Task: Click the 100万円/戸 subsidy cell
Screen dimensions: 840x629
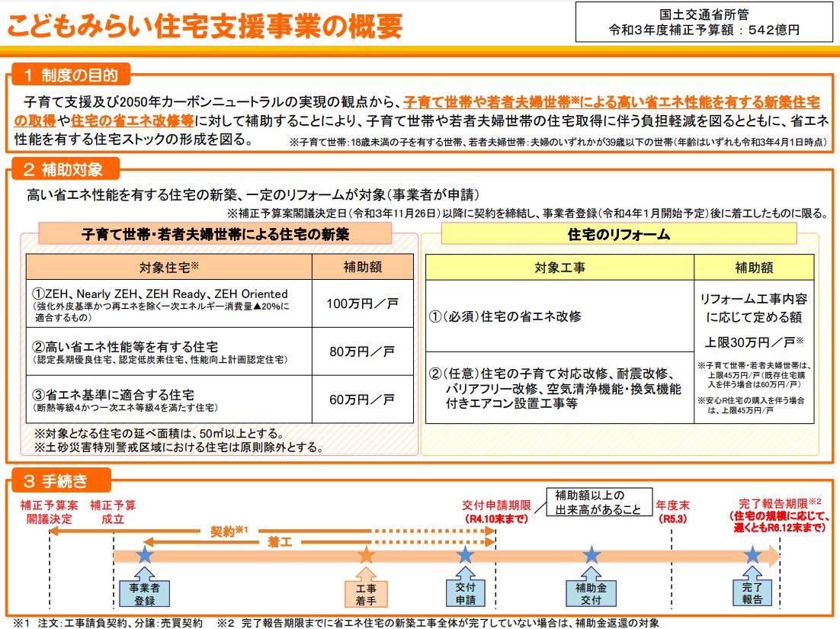Action: [x=362, y=303]
